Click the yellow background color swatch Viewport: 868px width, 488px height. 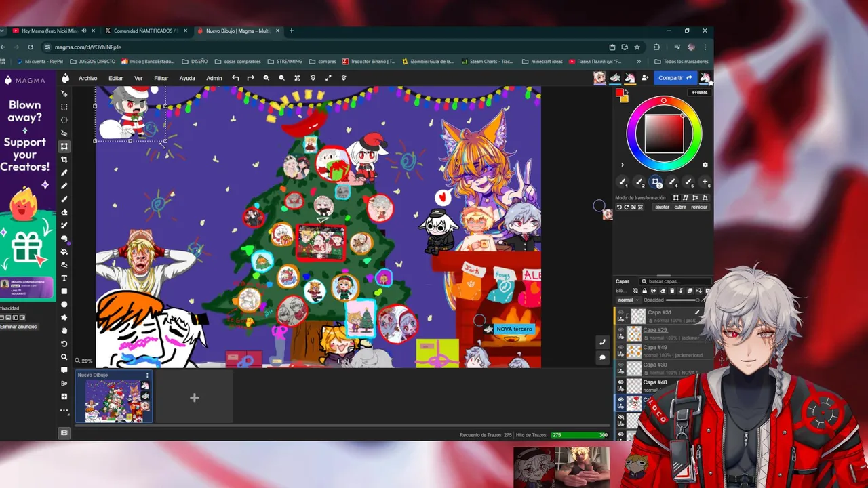click(x=625, y=99)
